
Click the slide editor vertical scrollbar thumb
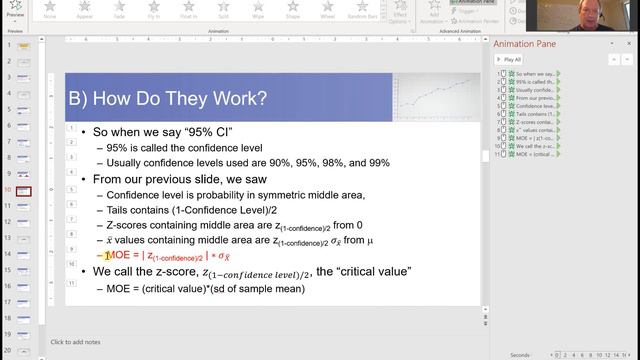pyautogui.click(x=485, y=156)
